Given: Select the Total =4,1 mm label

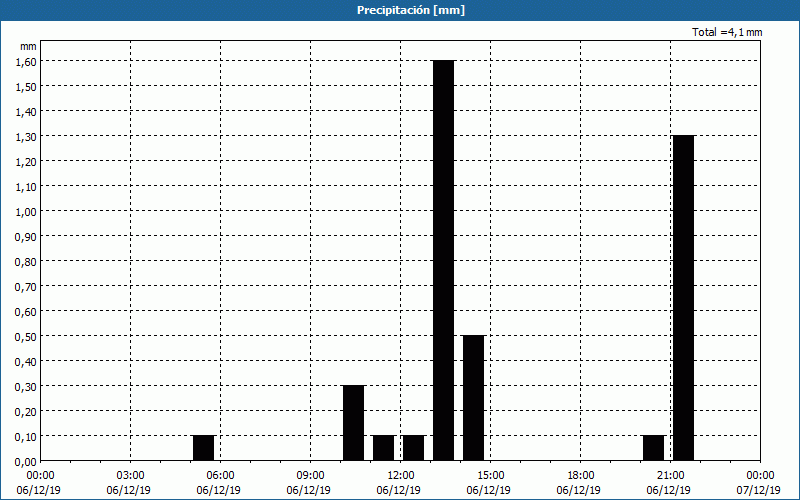Looking at the screenshot, I should pos(727,32).
